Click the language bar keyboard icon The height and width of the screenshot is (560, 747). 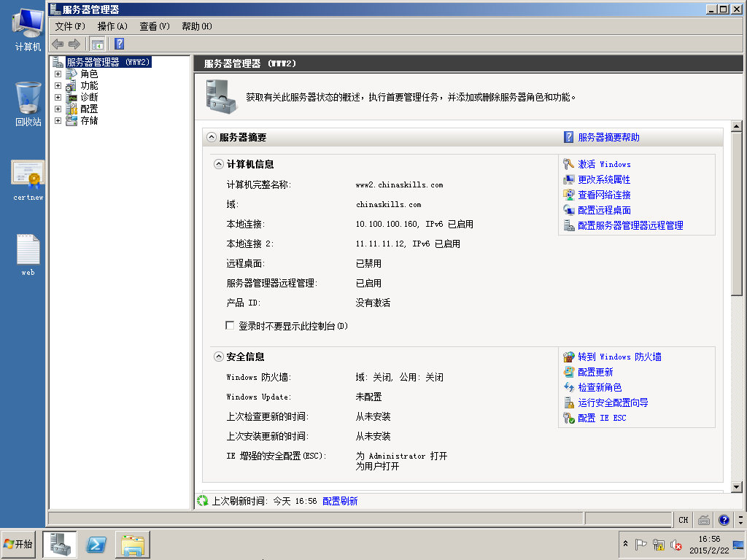coord(704,520)
